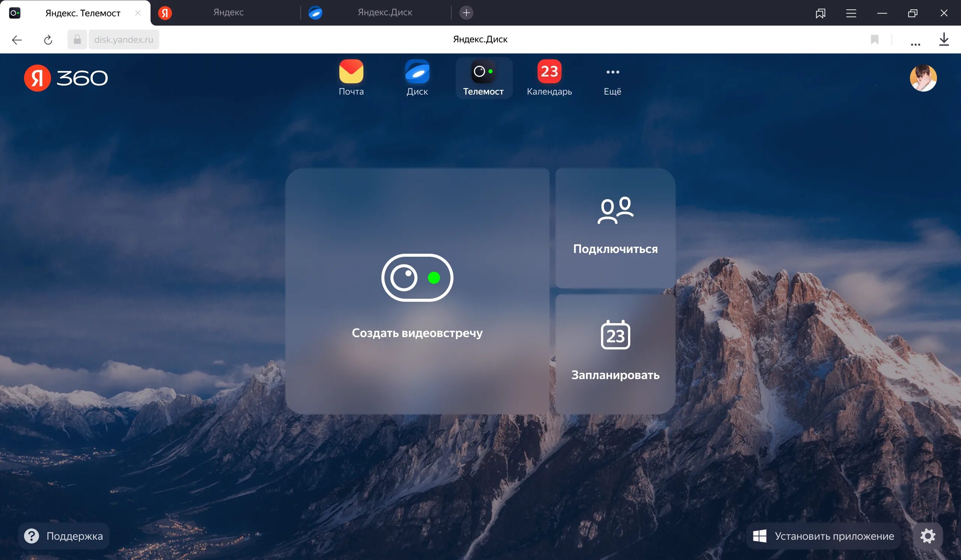
Task: Switch to the Яндекс.Диск browser tab
Action: click(x=376, y=13)
